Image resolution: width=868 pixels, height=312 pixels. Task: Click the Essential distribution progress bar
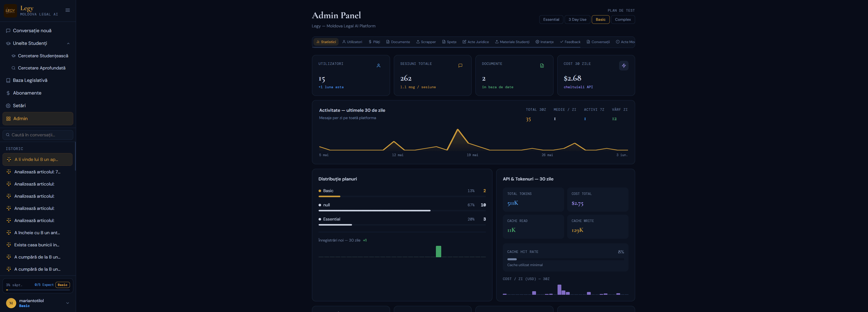pyautogui.click(x=402, y=225)
